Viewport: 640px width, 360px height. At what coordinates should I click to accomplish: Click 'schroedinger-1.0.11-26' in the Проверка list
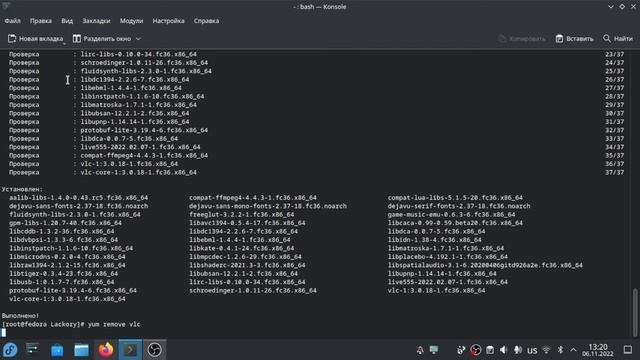pyautogui.click(x=144, y=63)
